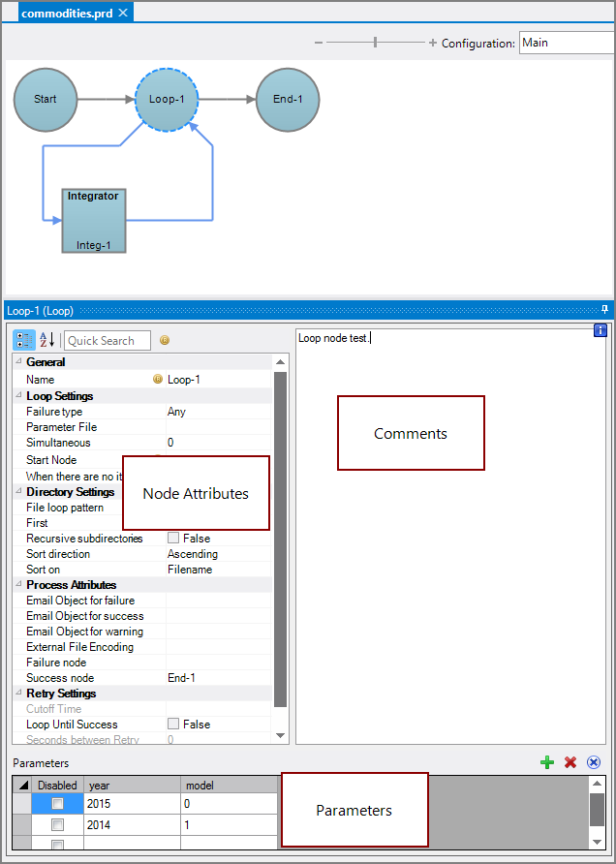Image resolution: width=616 pixels, height=864 pixels.
Task: Select the year cell 2014
Action: tap(133, 825)
